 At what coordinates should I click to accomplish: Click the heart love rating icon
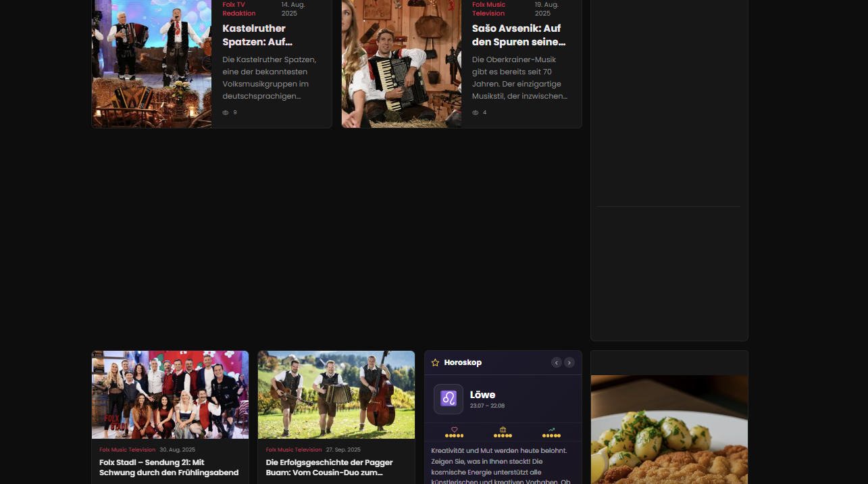click(x=454, y=429)
